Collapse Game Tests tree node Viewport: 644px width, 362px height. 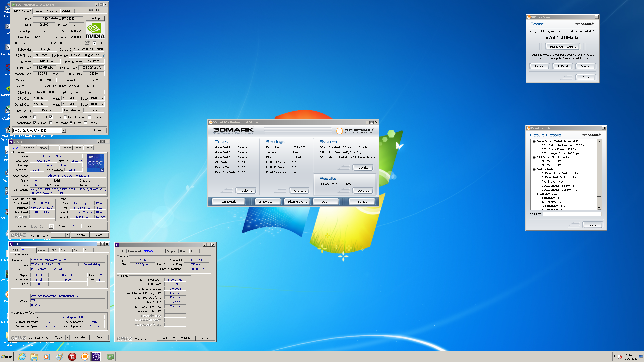[x=534, y=141]
